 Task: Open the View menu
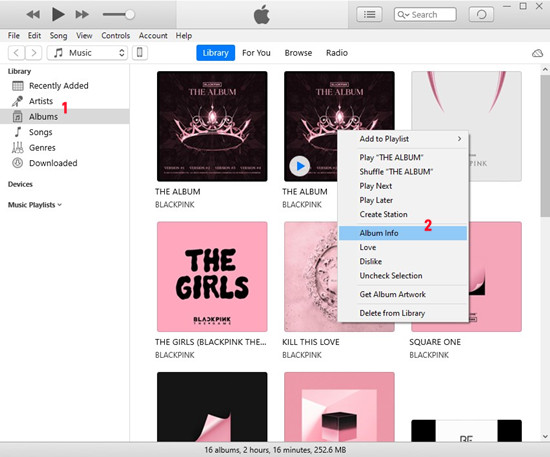(84, 35)
